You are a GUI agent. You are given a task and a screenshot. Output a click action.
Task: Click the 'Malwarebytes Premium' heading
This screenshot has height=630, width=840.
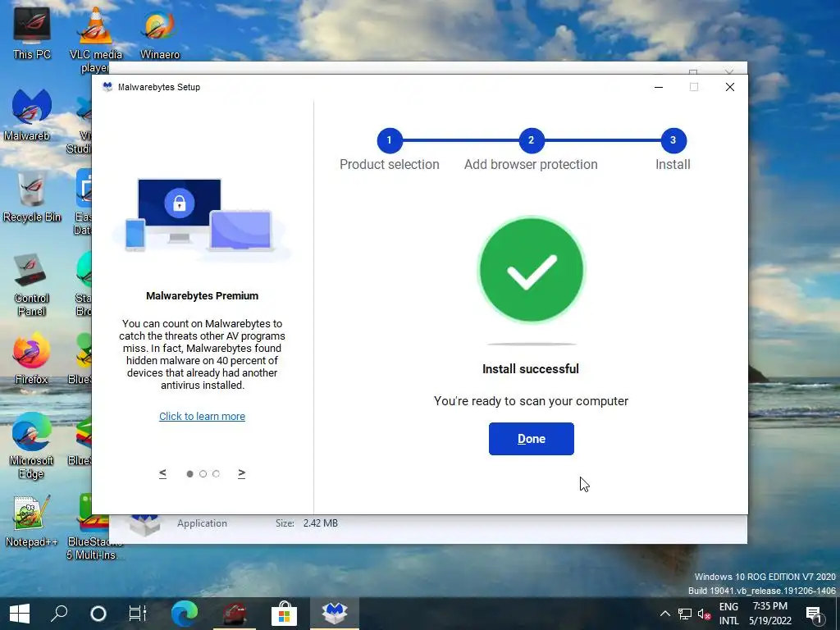202,295
